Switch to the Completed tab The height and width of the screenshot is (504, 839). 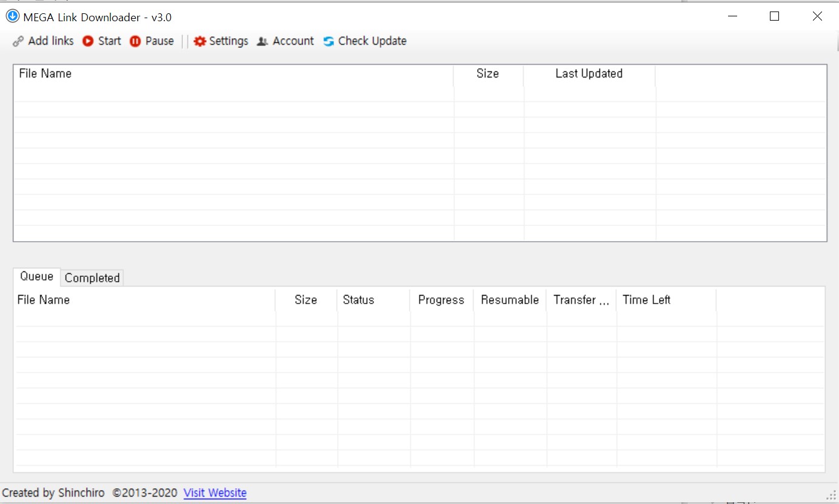[x=92, y=278]
